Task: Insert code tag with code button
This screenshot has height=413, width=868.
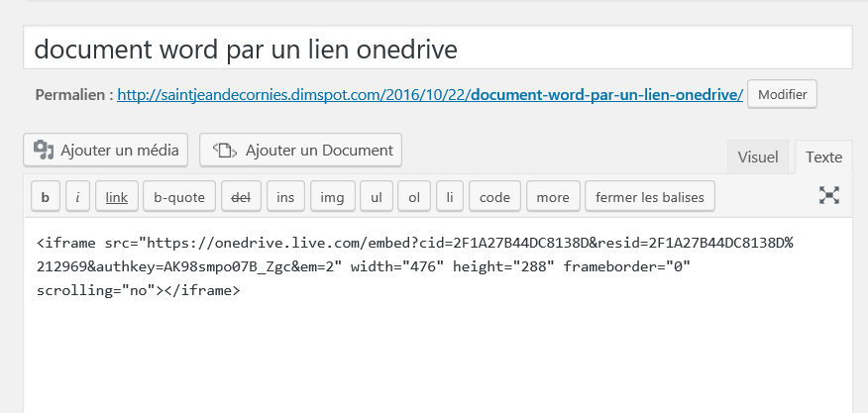Action: pos(494,197)
